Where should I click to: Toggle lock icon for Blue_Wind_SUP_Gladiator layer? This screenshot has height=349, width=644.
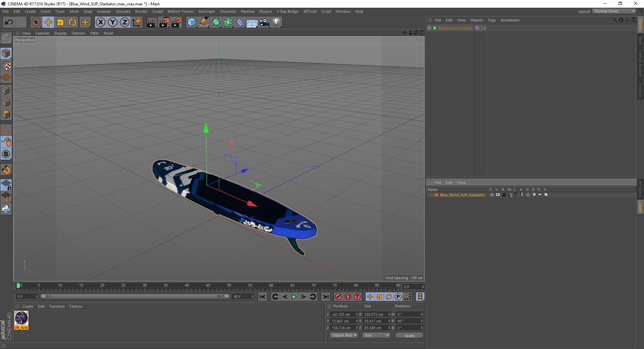pos(516,195)
